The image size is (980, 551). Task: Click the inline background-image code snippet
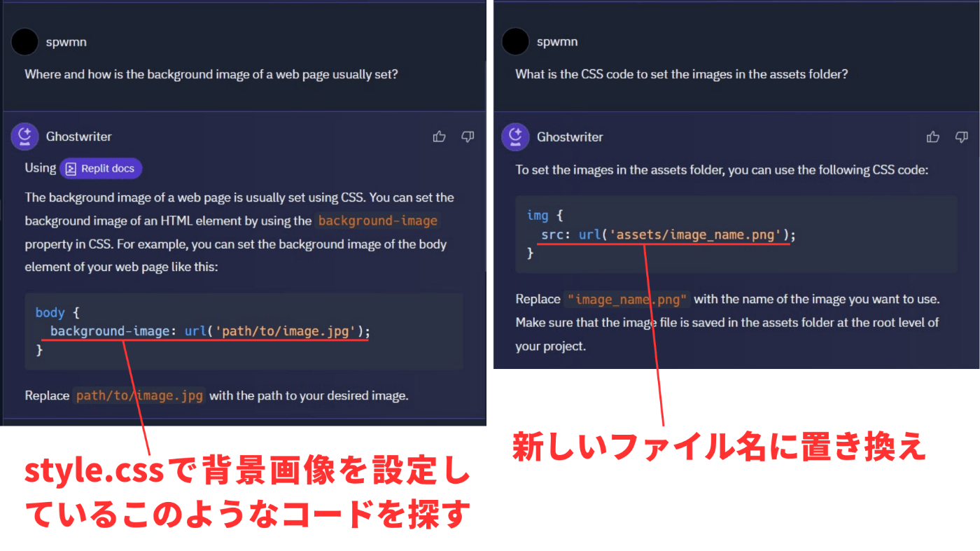pos(378,221)
